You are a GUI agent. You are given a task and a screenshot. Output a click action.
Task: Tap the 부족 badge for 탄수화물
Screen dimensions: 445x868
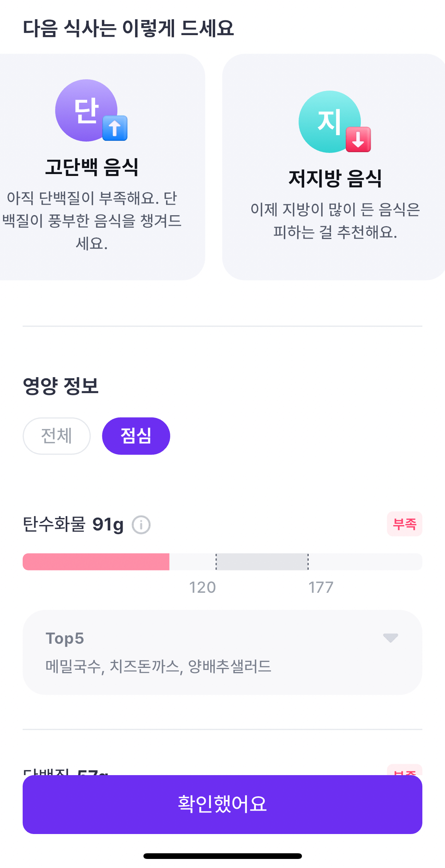(x=404, y=524)
